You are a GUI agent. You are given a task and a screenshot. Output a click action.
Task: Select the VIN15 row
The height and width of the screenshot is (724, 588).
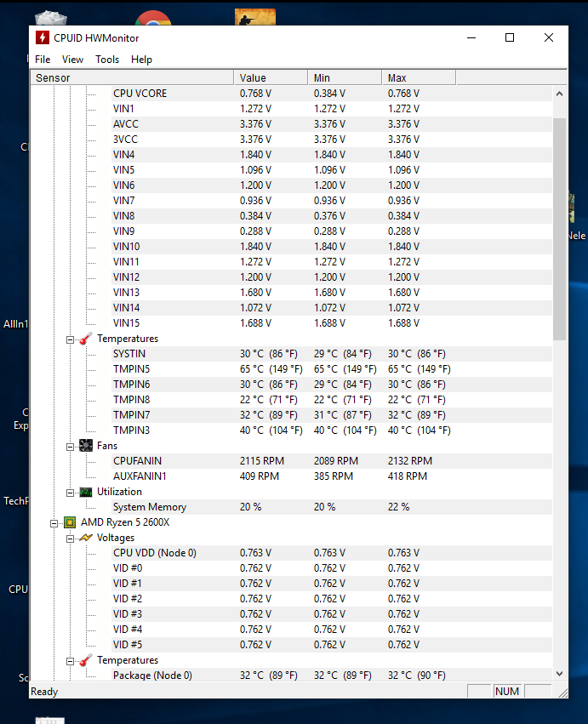(x=332, y=322)
